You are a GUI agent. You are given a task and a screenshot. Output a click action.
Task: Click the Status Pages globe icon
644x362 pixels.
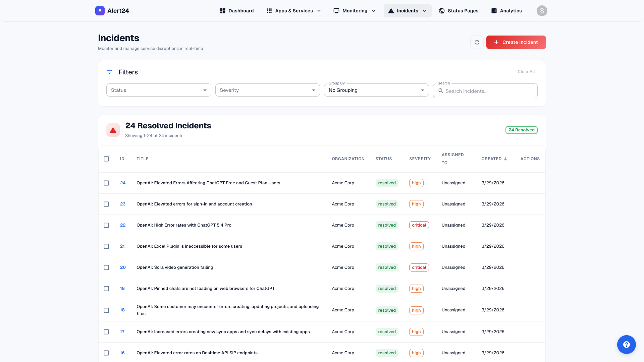click(441, 10)
